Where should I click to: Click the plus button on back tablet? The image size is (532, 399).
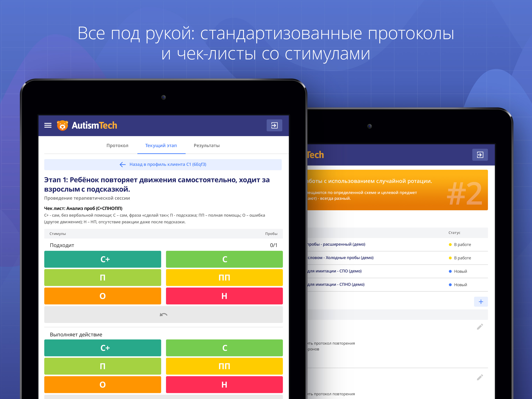(x=481, y=302)
